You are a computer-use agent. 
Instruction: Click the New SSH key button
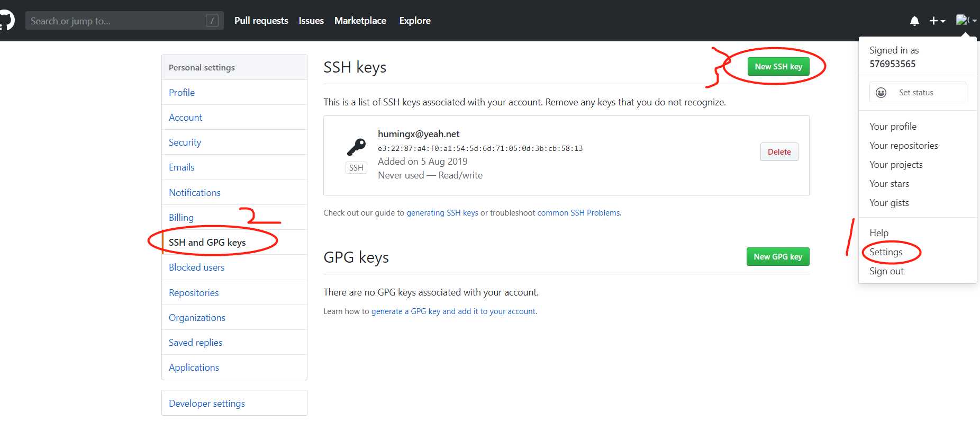click(x=778, y=67)
